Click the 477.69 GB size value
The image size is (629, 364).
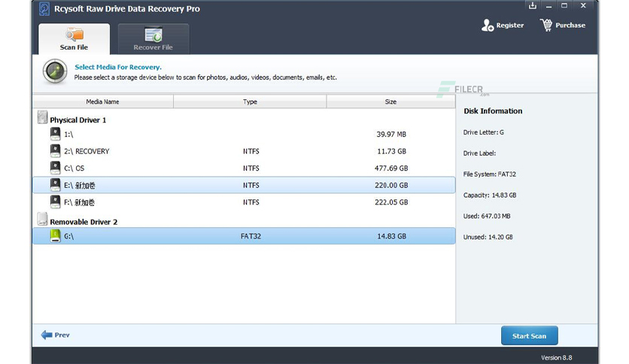coord(391,168)
